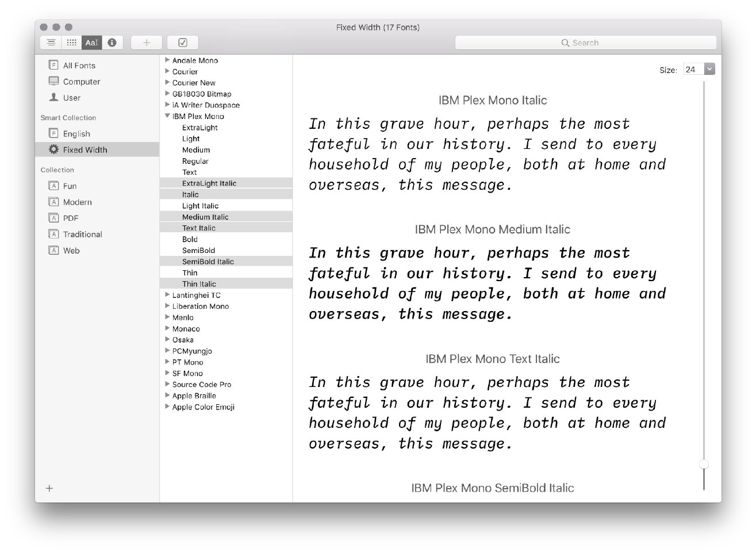Click the add font plus toolbar button
The width and height of the screenshot is (756, 552).
tap(147, 43)
